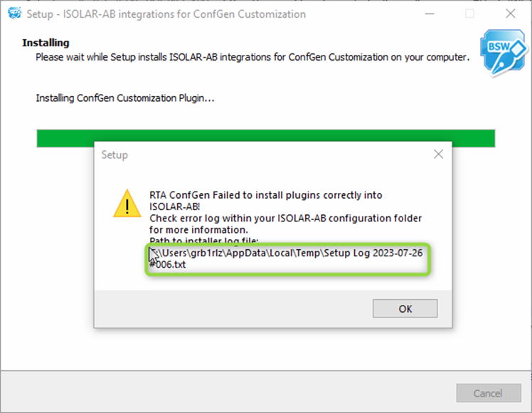Screen dimensions: 532x413
Task: Click 'Please wait while Setup installs' text
Action: (x=252, y=57)
